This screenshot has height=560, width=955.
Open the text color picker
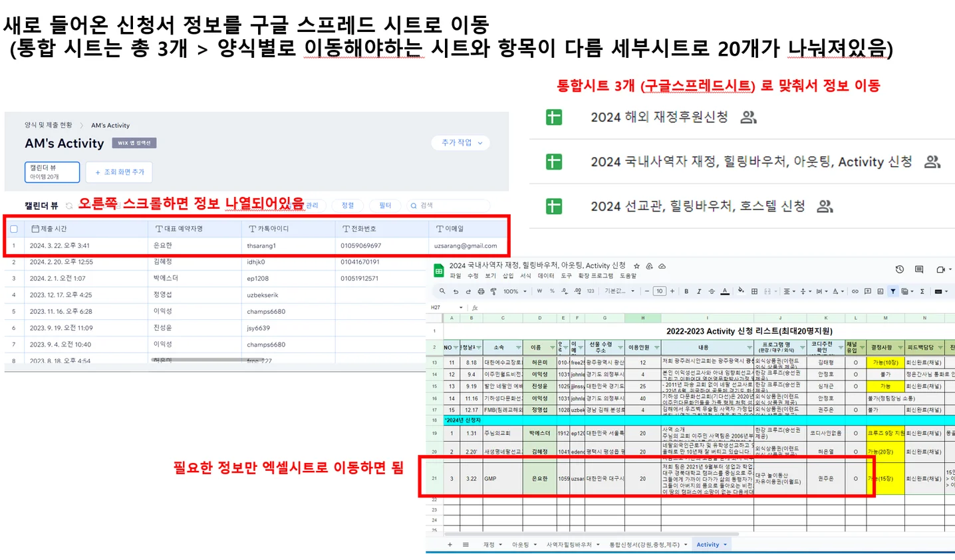point(725,291)
